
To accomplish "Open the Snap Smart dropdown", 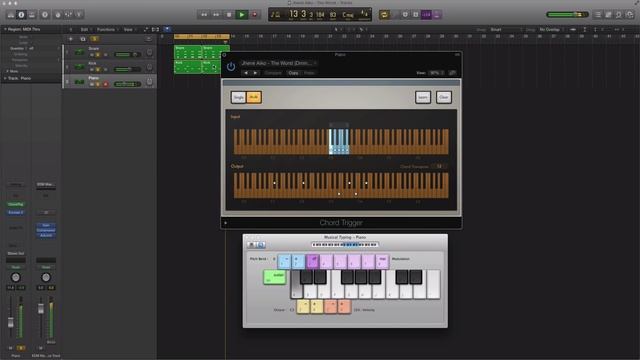I will 506,29.
